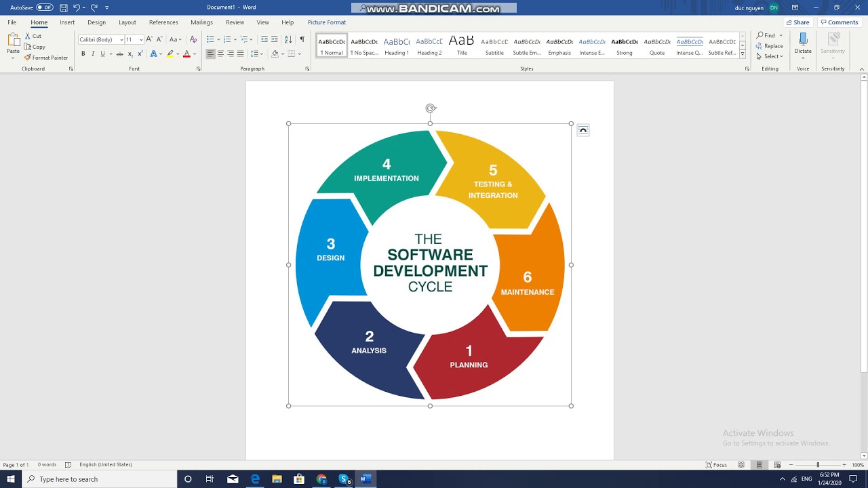
Task: Click the Windows search box
Action: 100,479
